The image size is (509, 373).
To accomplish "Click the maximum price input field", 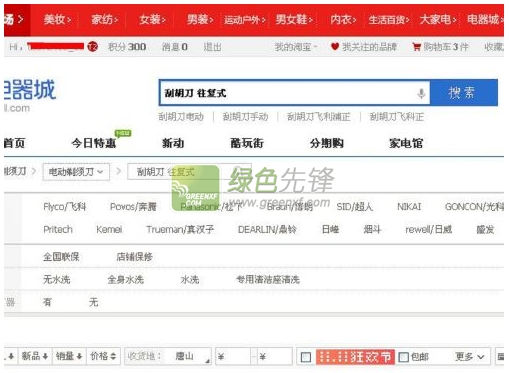I will point(274,357).
